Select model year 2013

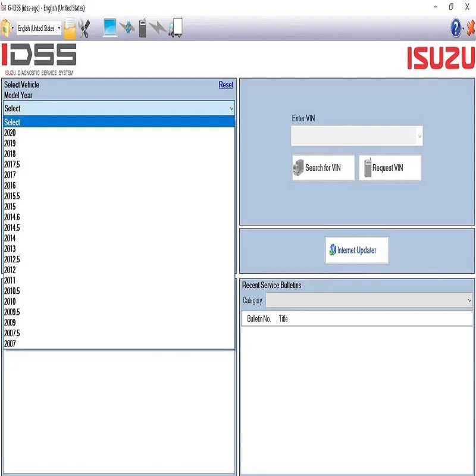(x=119, y=249)
